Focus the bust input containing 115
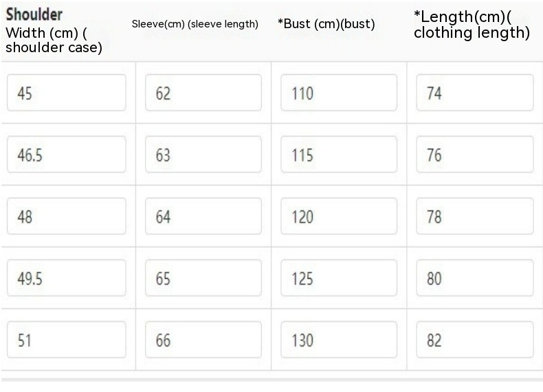Image resolution: width=543 pixels, height=392 pixels. 339,154
